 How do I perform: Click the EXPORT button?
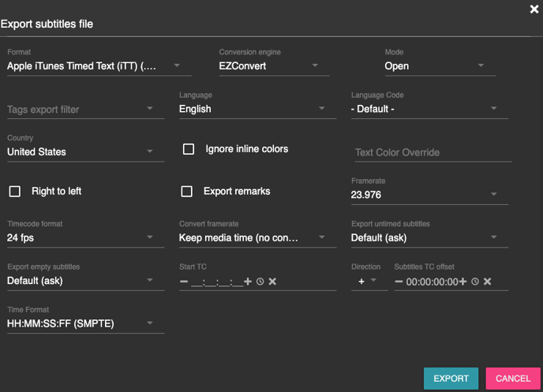[451, 379]
